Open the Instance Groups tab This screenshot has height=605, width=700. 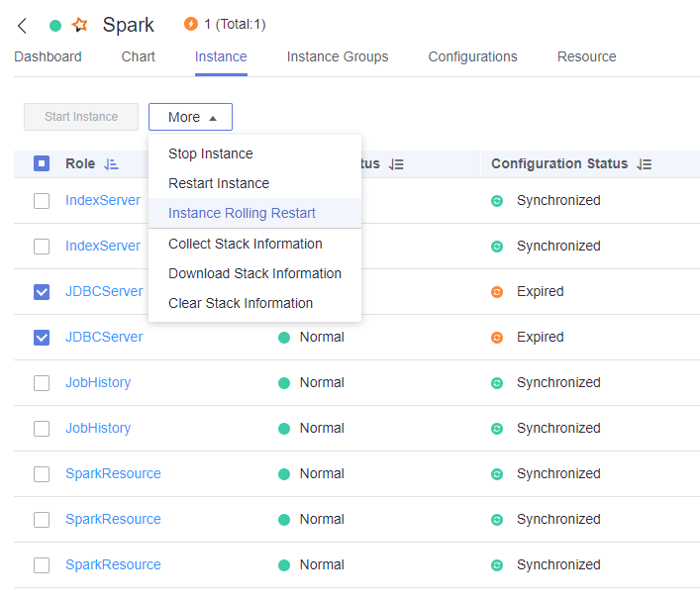coord(338,56)
